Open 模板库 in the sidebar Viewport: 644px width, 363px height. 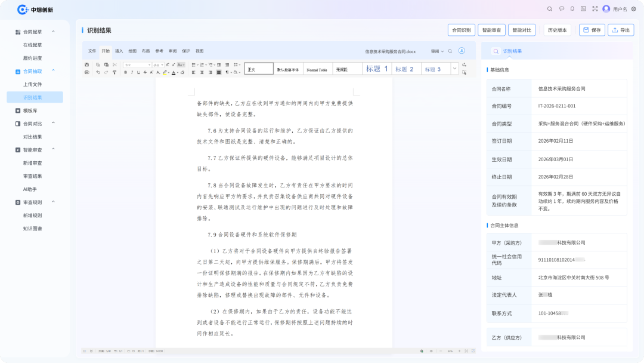coord(30,110)
